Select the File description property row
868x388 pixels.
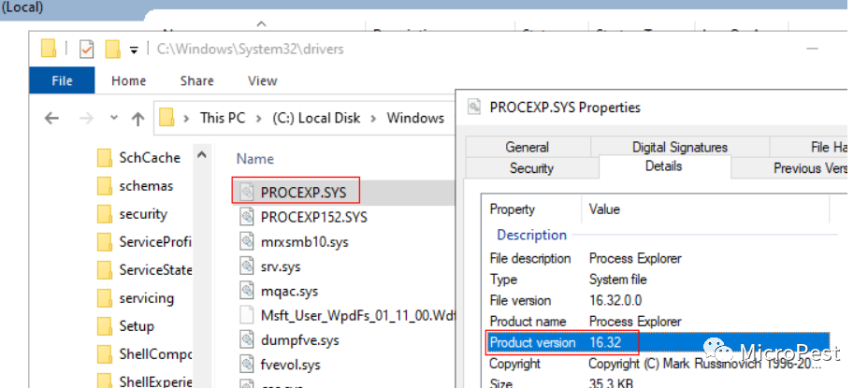tap(658, 258)
